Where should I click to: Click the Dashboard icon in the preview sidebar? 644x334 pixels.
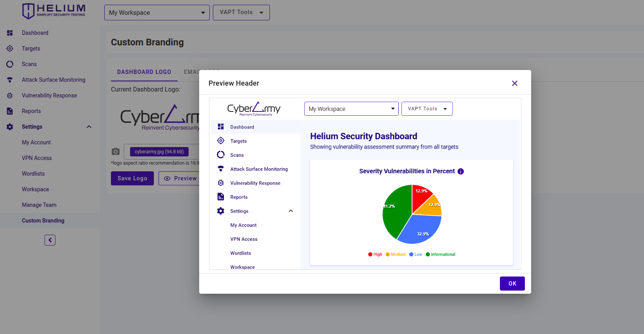pyautogui.click(x=221, y=127)
